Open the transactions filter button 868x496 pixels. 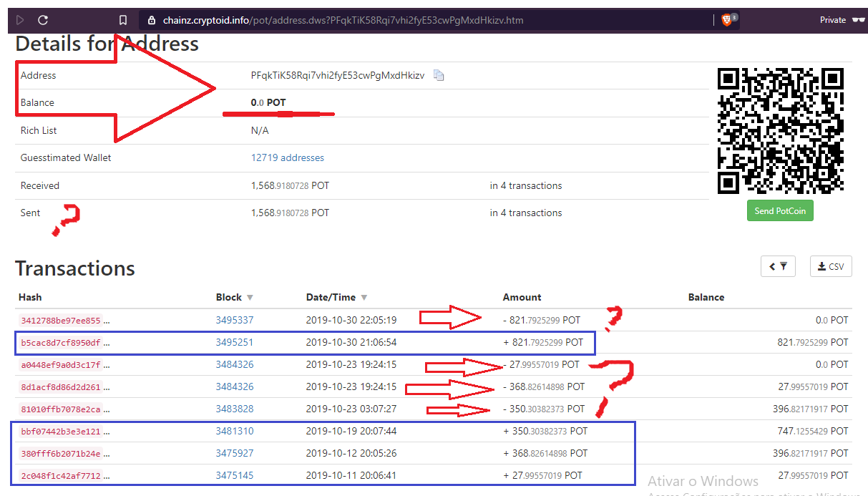[x=779, y=266]
